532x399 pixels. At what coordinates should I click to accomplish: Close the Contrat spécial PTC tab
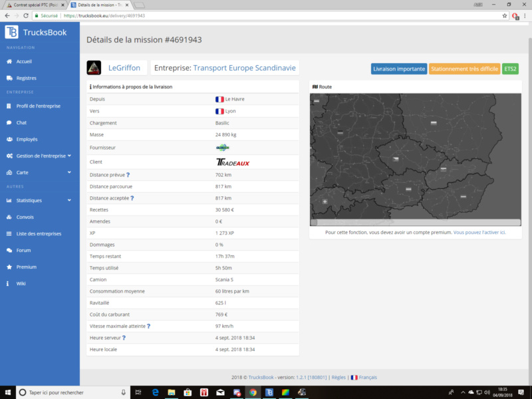click(x=63, y=5)
